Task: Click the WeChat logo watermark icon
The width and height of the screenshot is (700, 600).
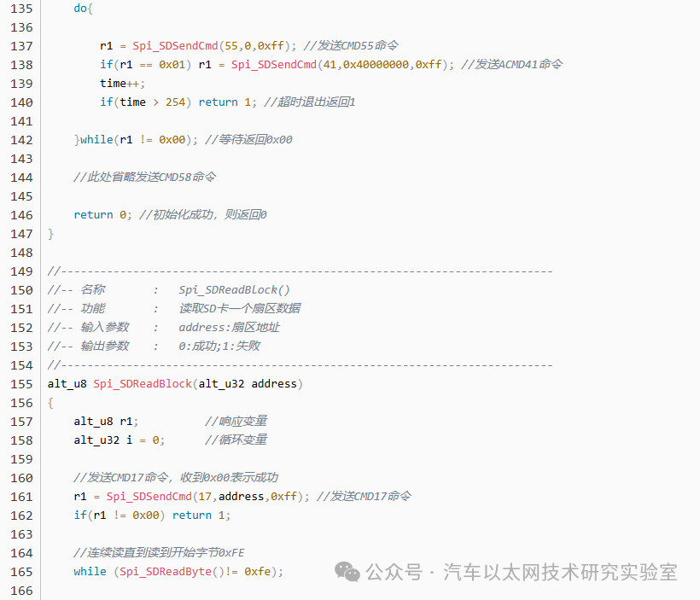Action: [347, 572]
